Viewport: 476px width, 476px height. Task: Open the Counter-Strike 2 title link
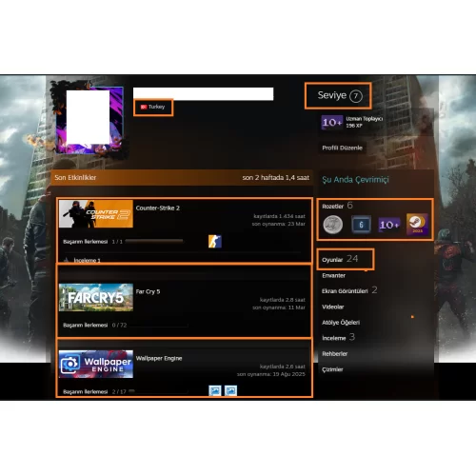point(158,208)
